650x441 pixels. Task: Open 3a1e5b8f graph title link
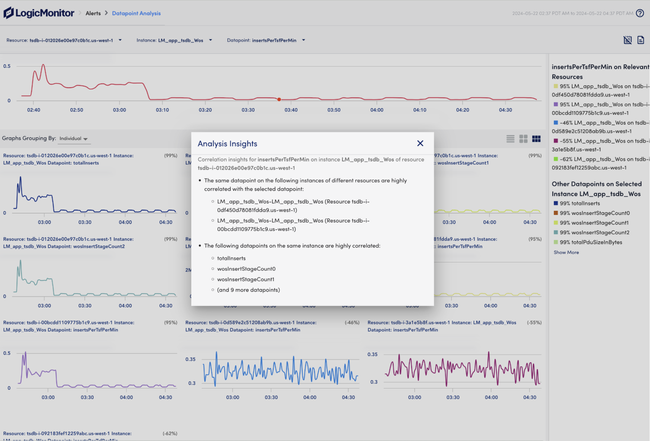(x=442, y=326)
